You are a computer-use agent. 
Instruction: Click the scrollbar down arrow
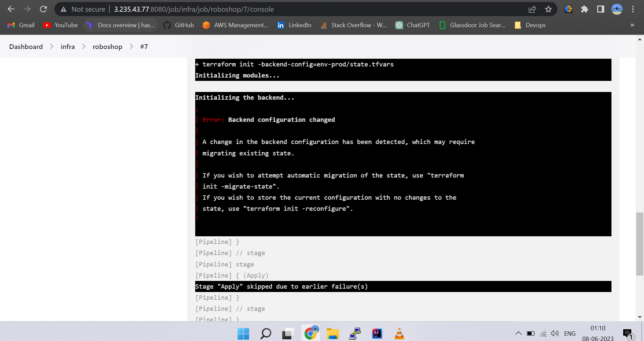point(640,317)
